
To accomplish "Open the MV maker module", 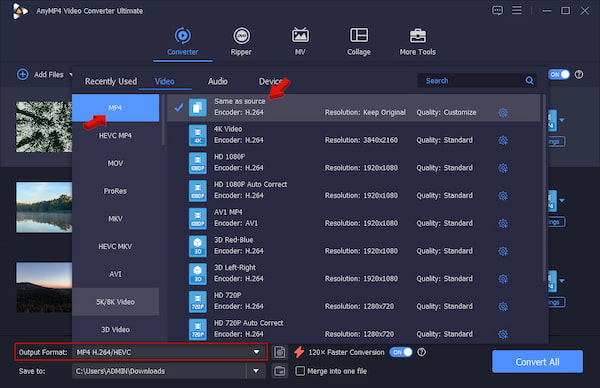I will pyautogui.click(x=300, y=42).
